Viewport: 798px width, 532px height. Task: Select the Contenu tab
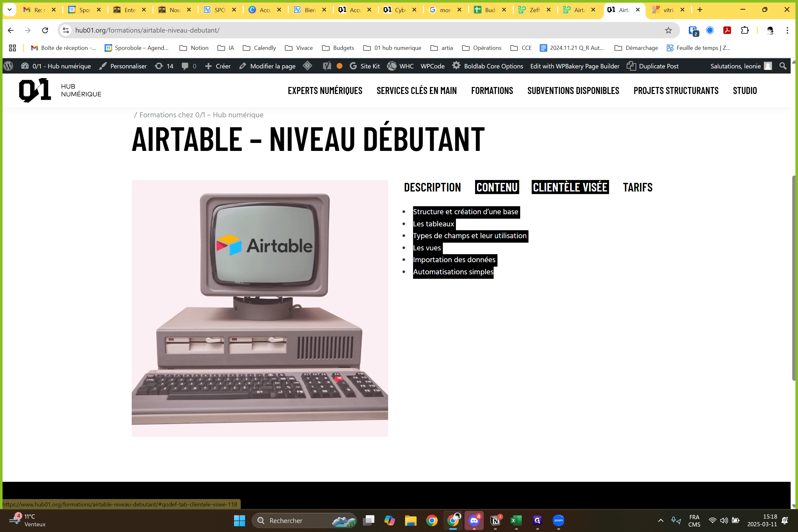[x=497, y=187]
